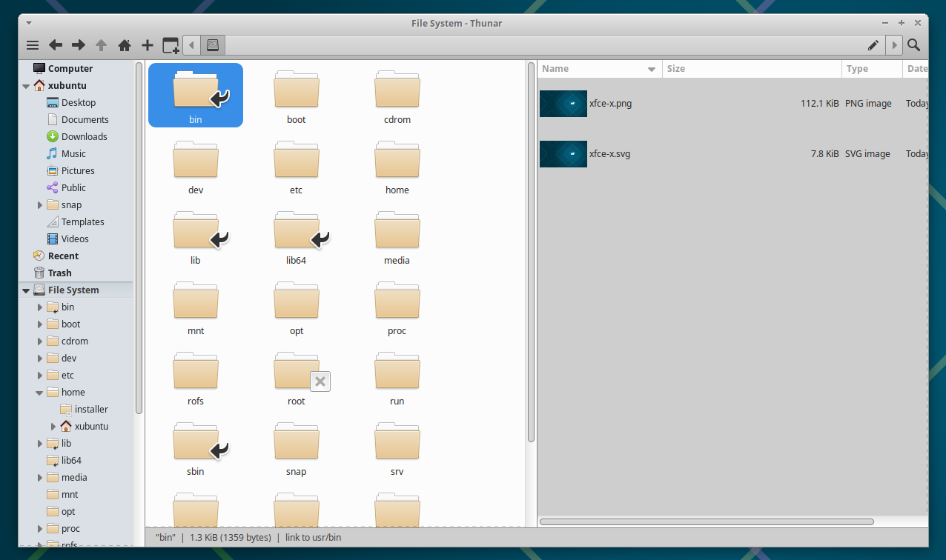
Task: Open the xfce-x.png image file
Action: [x=609, y=103]
